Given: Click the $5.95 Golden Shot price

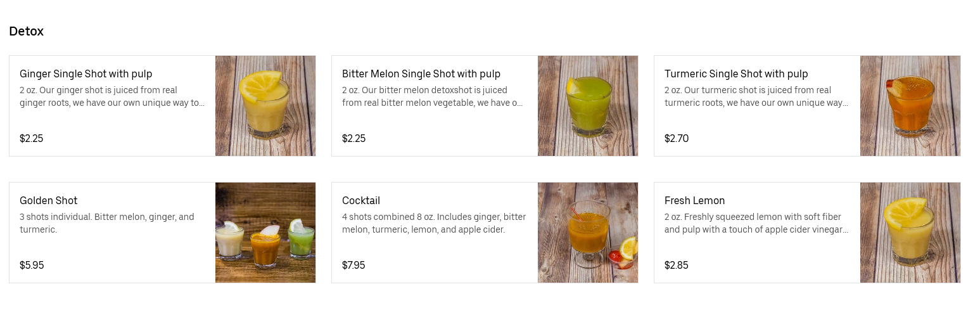Looking at the screenshot, I should point(32,266).
